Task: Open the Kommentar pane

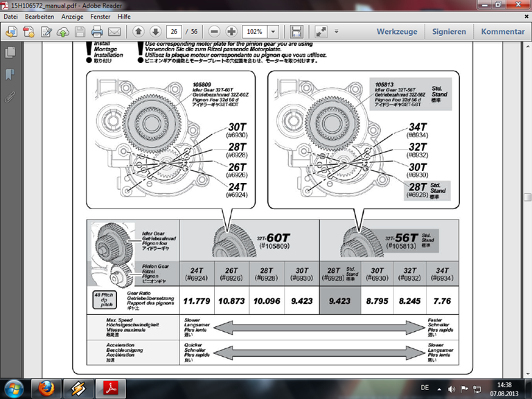Action: 502,31
